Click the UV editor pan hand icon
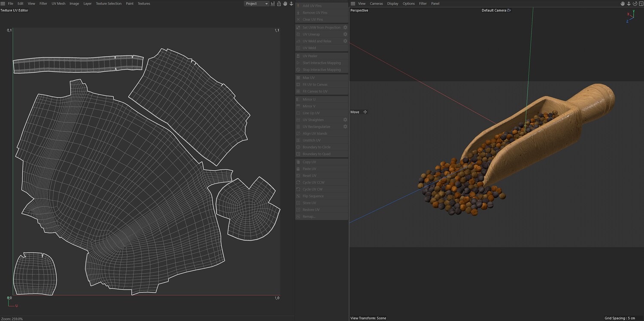Viewport: 644px width, 321px height. coord(285,3)
